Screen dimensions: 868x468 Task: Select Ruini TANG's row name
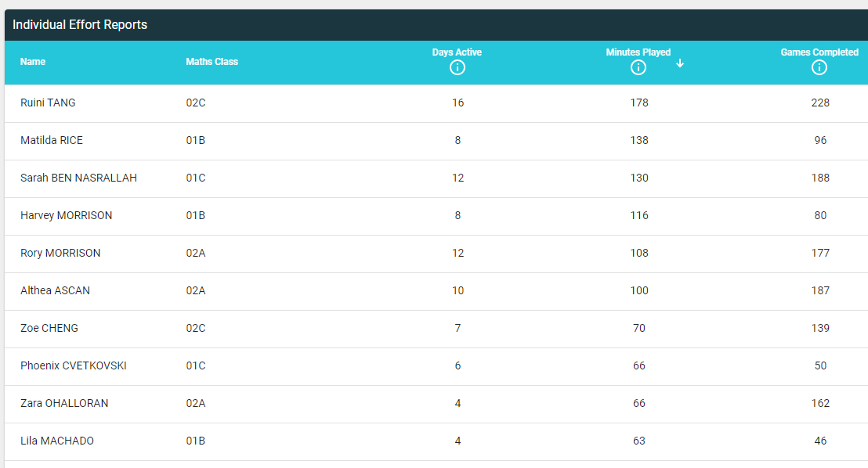(48, 103)
